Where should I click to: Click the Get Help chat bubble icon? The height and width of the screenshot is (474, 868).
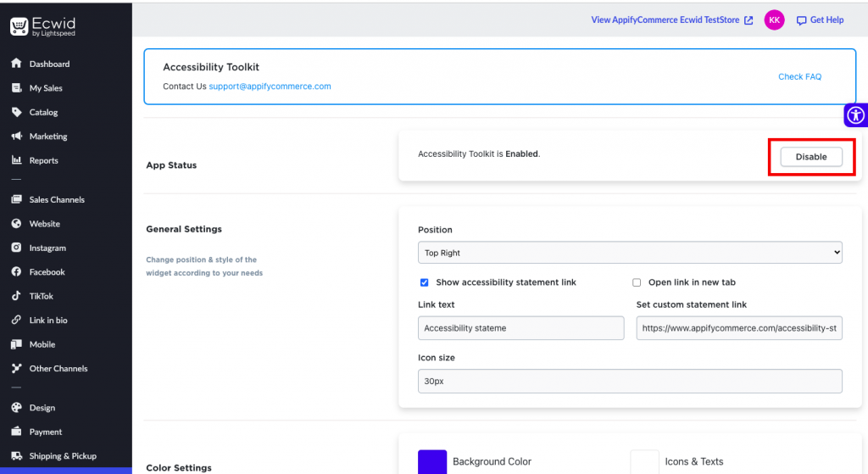pyautogui.click(x=801, y=20)
